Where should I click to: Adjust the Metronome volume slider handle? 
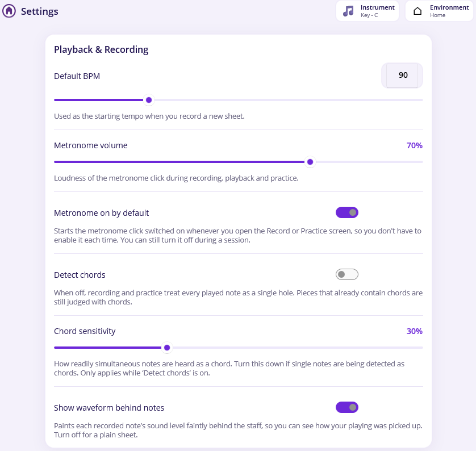click(x=310, y=162)
